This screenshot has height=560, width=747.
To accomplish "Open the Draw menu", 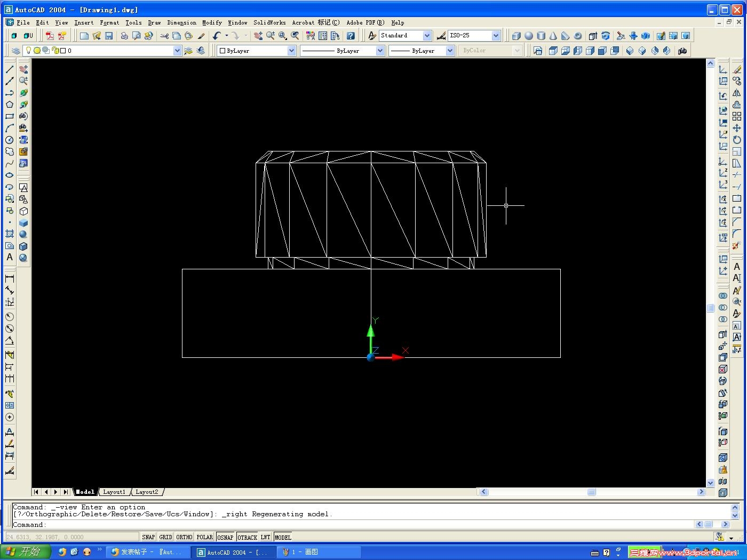I will pyautogui.click(x=154, y=22).
